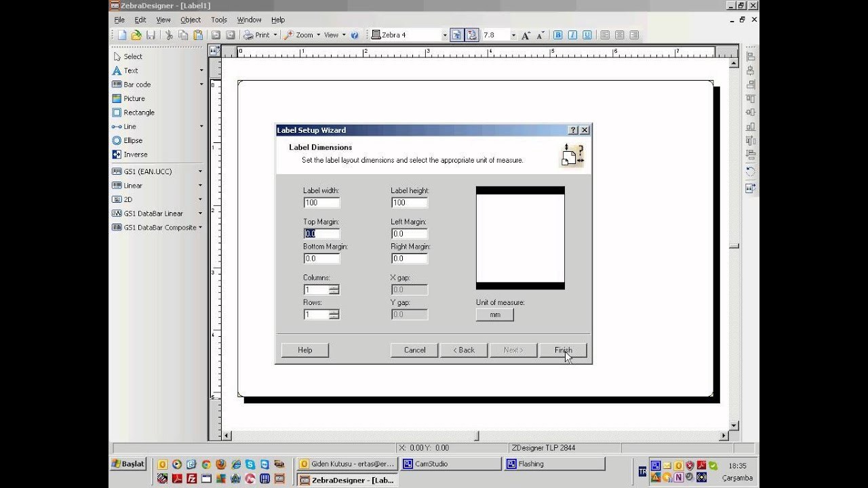Screen dimensions: 868x488
Task: Cancel the Label Setup Wizard
Action: [x=414, y=350]
